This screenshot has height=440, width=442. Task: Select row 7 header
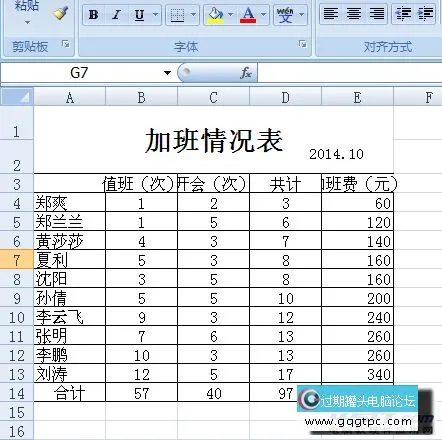pyautogui.click(x=17, y=260)
